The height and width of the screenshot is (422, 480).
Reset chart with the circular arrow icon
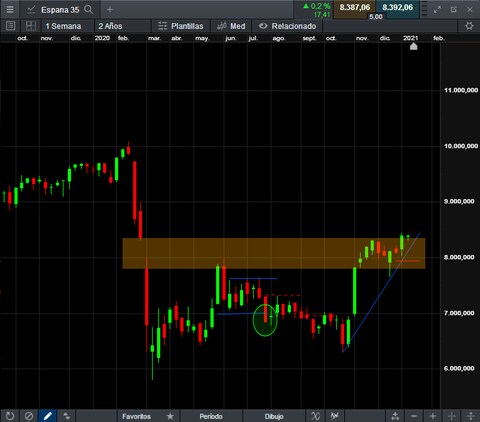pos(10,416)
